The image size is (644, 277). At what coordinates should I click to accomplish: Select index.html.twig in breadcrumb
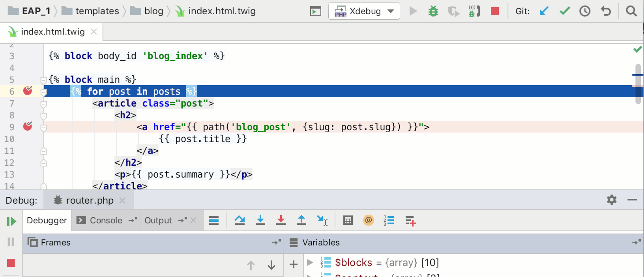tap(215, 11)
